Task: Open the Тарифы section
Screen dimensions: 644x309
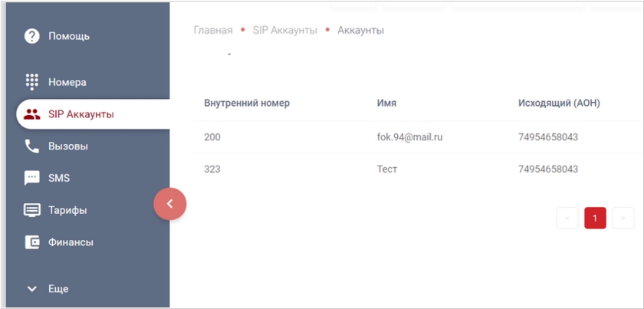Action: pos(67,210)
